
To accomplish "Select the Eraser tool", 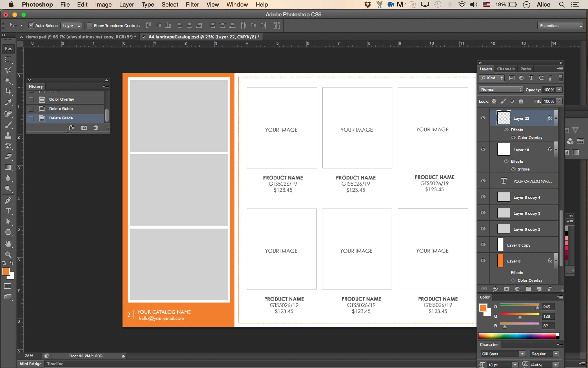I will [8, 156].
